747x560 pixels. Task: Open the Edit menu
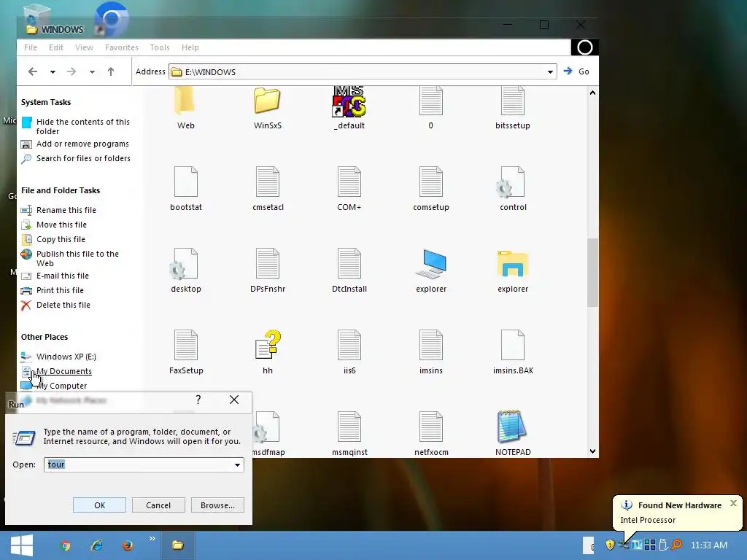55,47
